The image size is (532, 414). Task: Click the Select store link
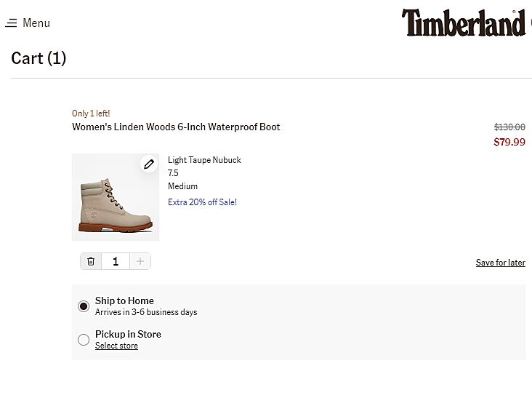click(116, 346)
